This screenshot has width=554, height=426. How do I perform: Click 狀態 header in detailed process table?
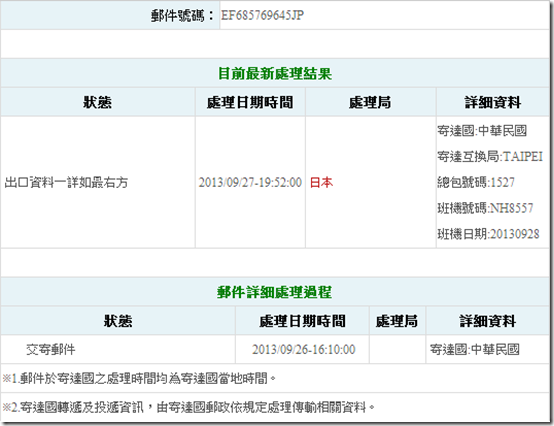click(118, 321)
